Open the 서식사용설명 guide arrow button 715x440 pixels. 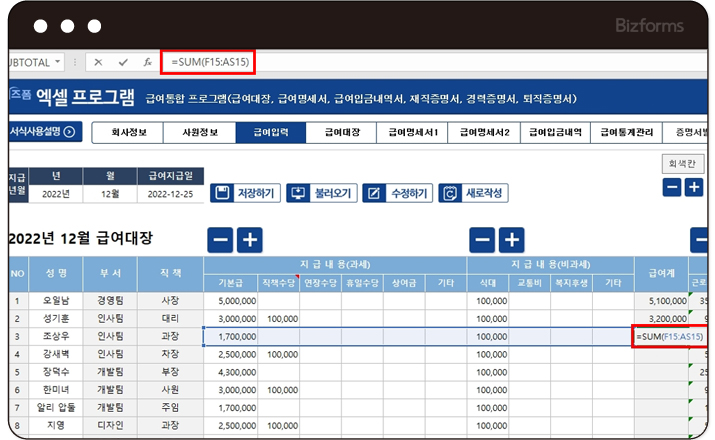[69, 132]
